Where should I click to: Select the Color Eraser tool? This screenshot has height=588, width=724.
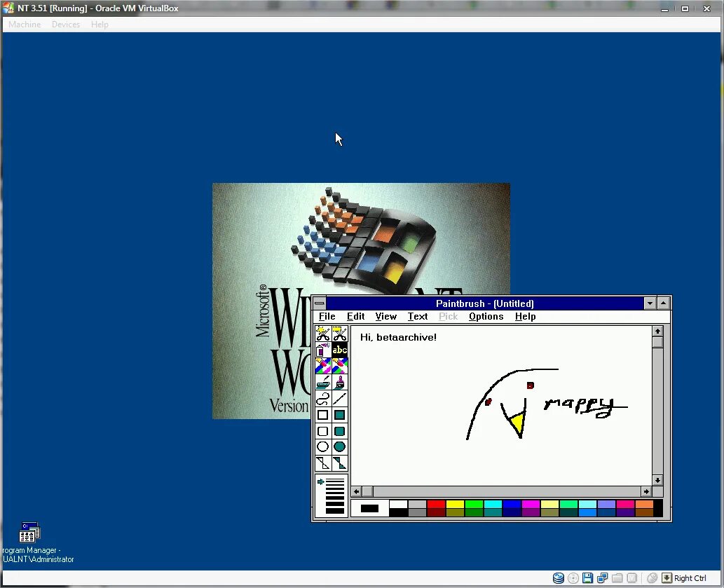pyautogui.click(x=322, y=365)
